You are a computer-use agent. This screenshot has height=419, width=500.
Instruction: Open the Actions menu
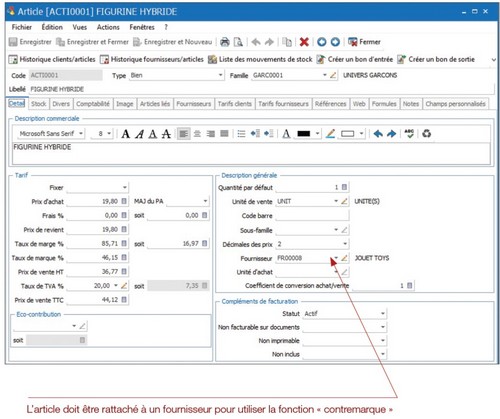coord(108,27)
